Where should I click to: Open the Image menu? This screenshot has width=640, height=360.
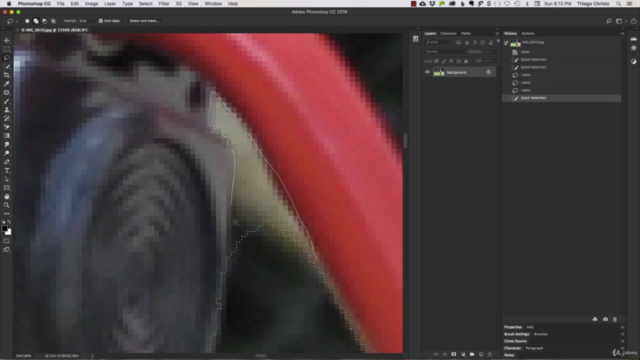coord(91,4)
